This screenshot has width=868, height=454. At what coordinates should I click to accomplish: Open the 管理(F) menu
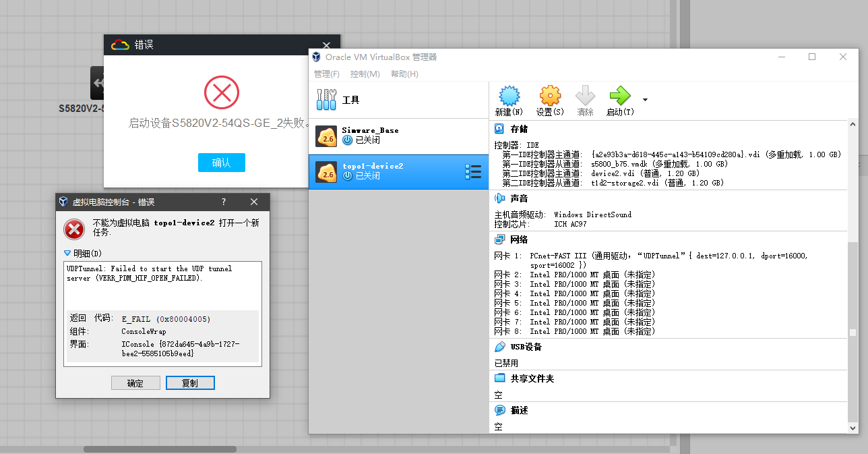326,74
